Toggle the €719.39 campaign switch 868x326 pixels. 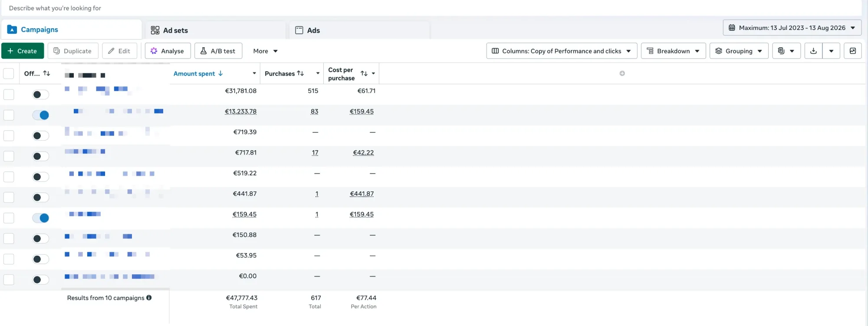[x=41, y=135]
